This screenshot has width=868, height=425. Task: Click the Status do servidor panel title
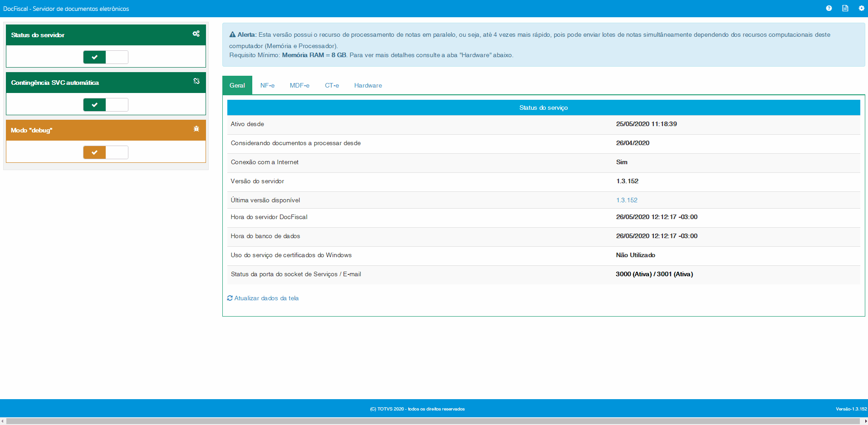click(x=38, y=35)
